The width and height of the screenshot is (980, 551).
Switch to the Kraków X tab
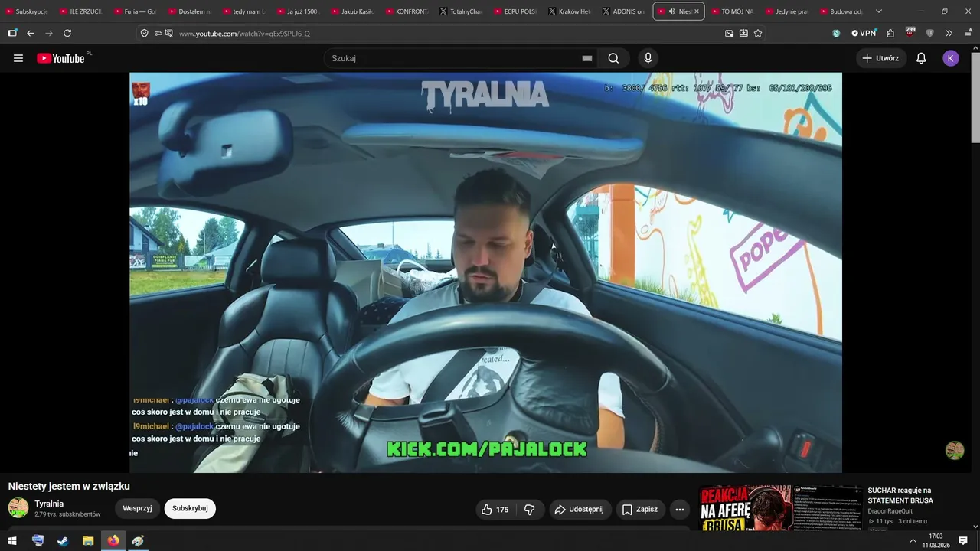[570, 11]
